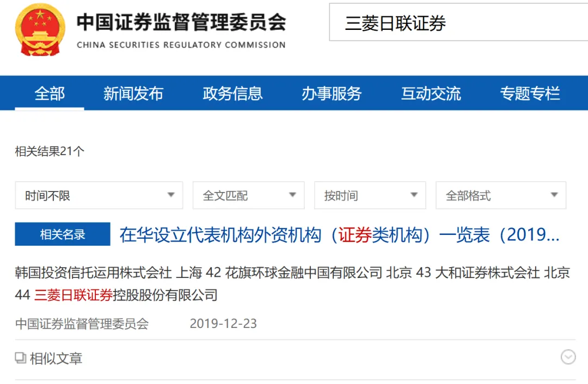The image size is (588, 384).
Task: Click the highlighted 三菱日联证券 text in snippet
Action: (73, 295)
